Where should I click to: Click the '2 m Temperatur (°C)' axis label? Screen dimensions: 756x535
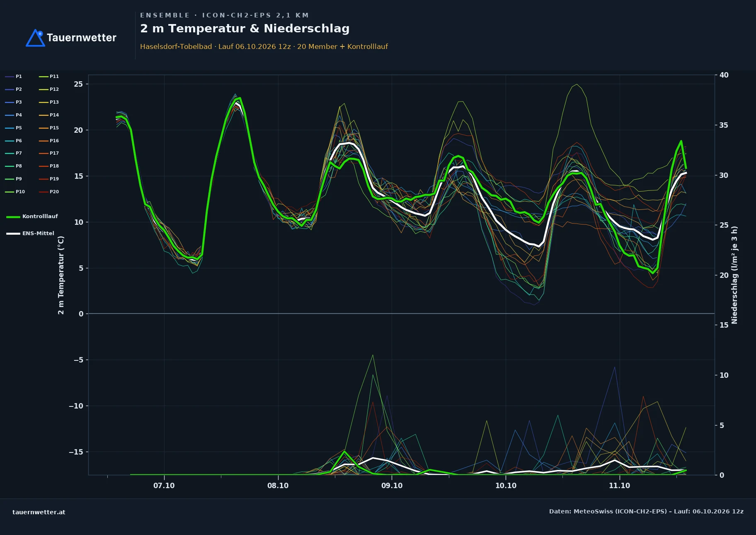pyautogui.click(x=61, y=275)
